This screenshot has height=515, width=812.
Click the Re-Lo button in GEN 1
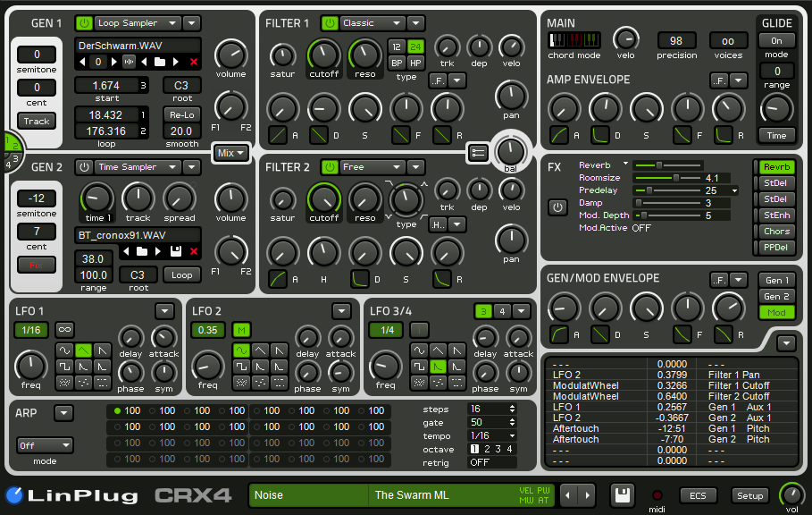181,115
